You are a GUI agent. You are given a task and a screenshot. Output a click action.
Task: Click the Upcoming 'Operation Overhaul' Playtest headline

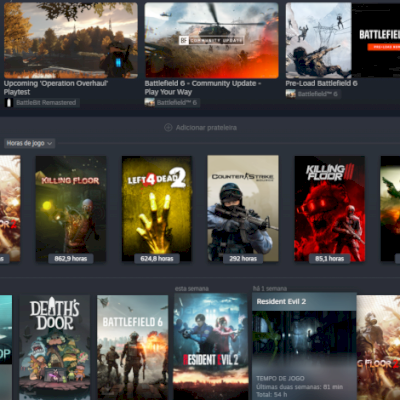(x=56, y=87)
